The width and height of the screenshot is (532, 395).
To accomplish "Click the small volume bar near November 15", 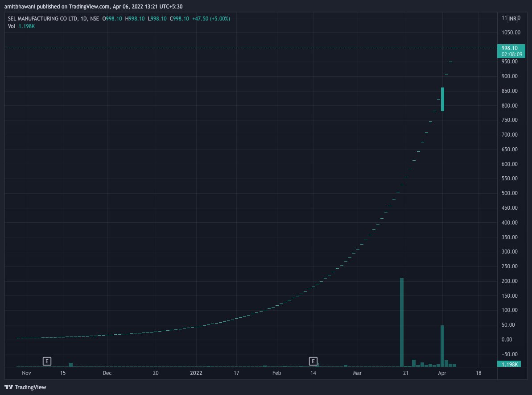I will coord(71,365).
